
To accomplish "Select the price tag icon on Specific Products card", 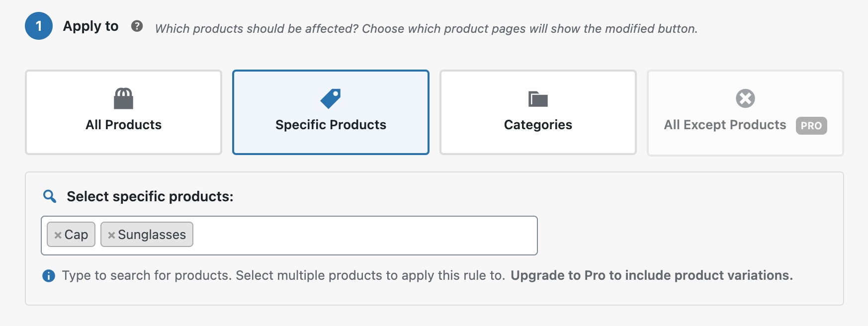I will pyautogui.click(x=331, y=98).
